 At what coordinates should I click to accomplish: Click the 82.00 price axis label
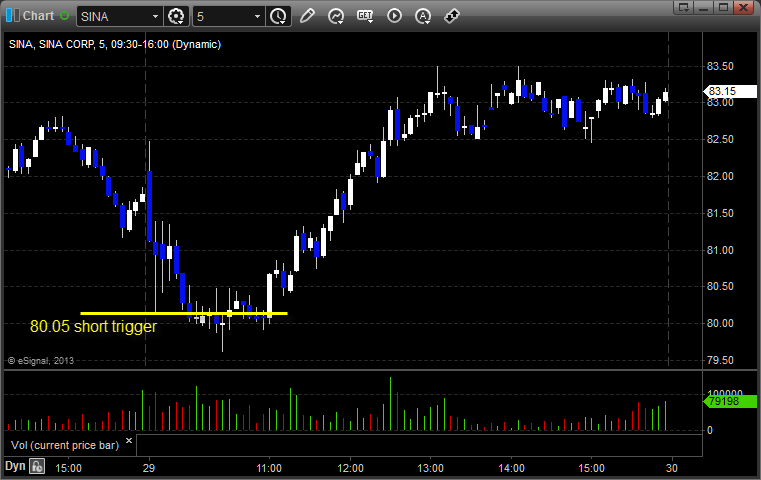(720, 176)
